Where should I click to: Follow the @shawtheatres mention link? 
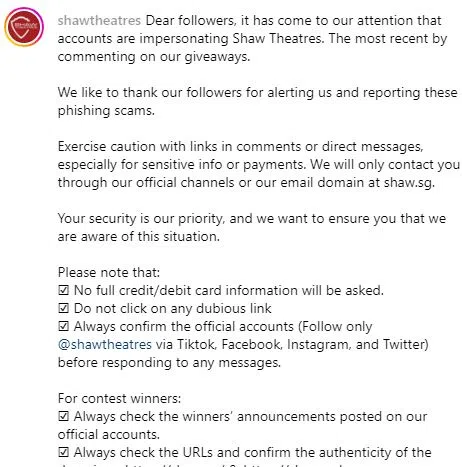(105, 344)
